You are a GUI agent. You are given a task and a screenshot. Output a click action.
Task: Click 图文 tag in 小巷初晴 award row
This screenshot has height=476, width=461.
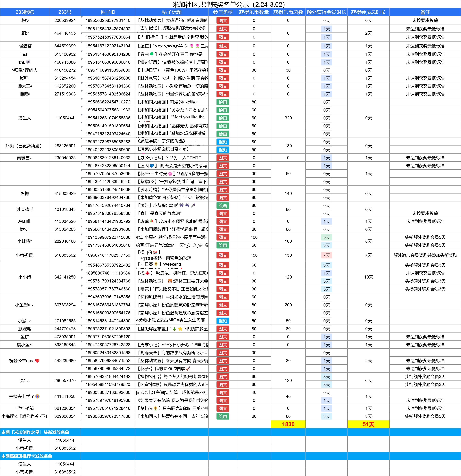coord(223,255)
